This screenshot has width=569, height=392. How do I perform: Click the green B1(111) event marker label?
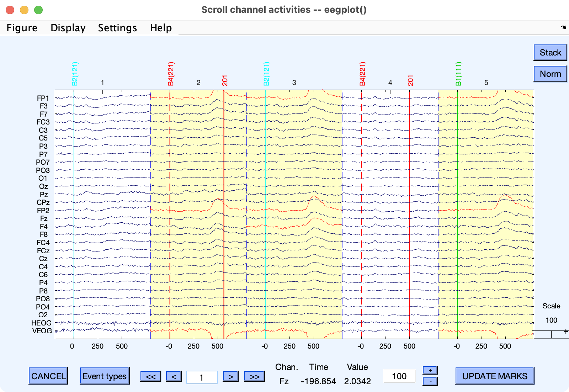coord(458,74)
